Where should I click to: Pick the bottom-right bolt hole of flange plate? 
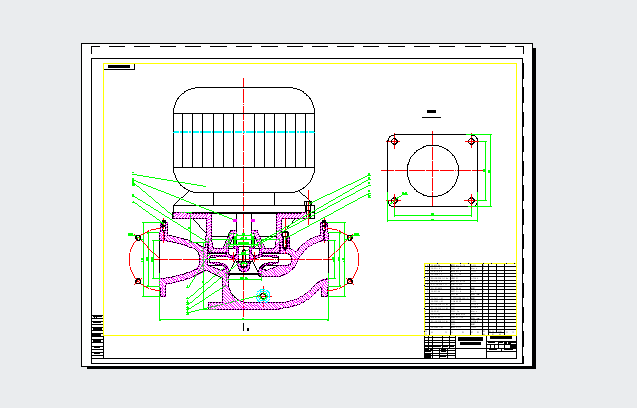(x=471, y=201)
